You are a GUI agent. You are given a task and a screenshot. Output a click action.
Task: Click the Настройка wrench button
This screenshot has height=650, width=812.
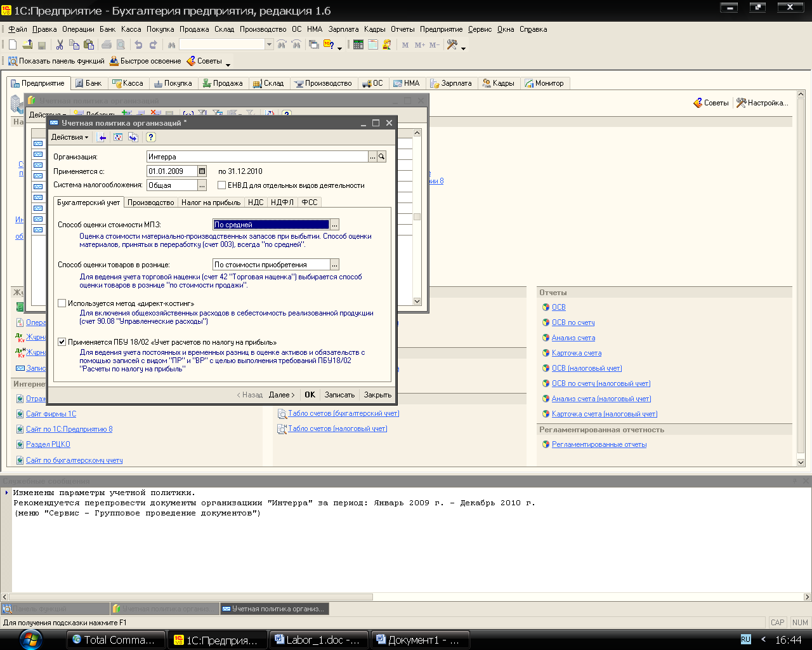pos(762,103)
